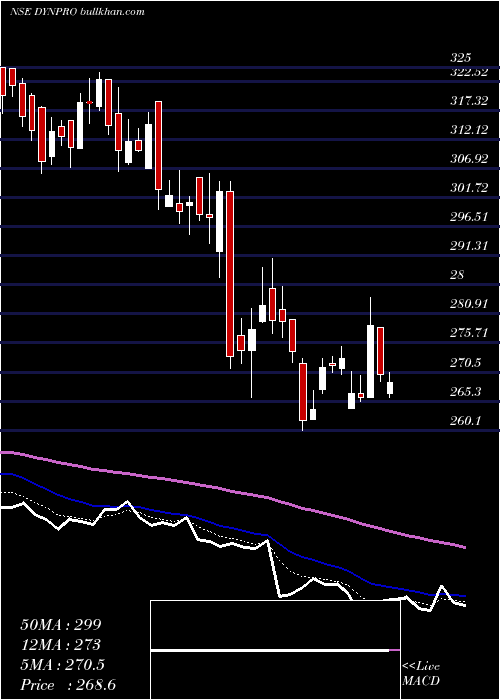
Task: Click the 275.71 price level label
Action: pyautogui.click(x=469, y=333)
